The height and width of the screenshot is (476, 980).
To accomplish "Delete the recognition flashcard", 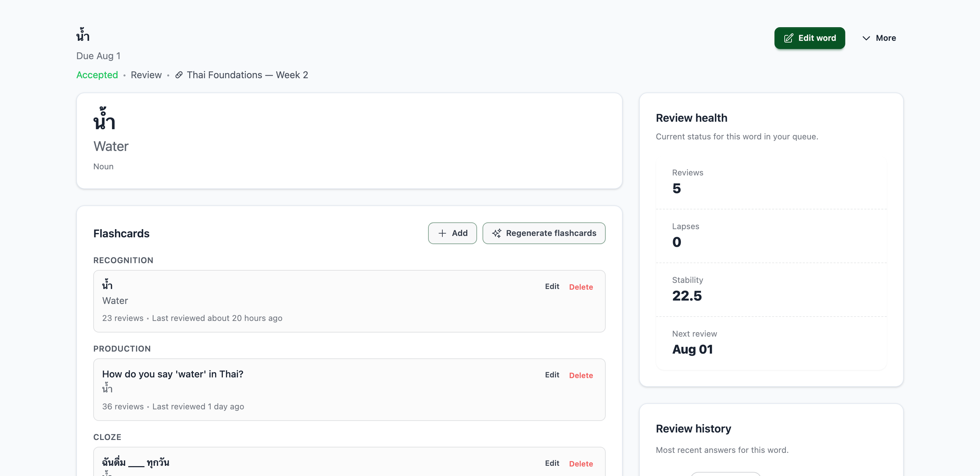I will 581,287.
